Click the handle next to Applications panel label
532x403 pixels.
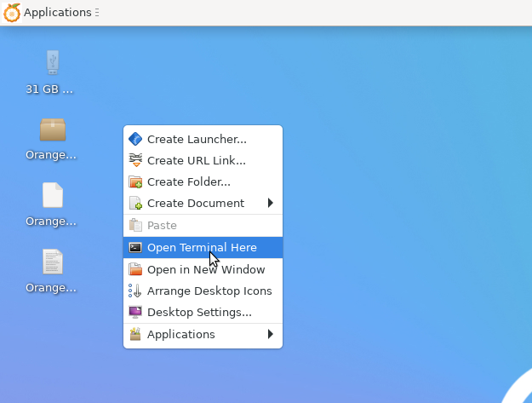click(97, 13)
